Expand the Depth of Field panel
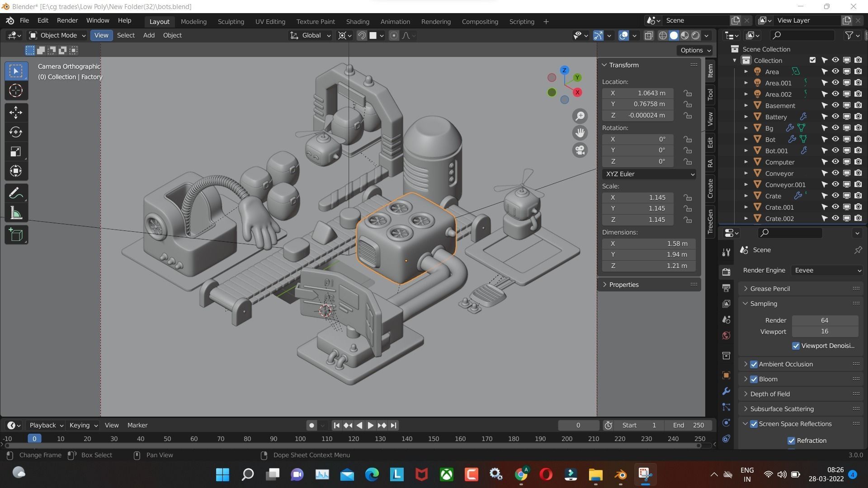The height and width of the screenshot is (488, 868). pyautogui.click(x=800, y=394)
